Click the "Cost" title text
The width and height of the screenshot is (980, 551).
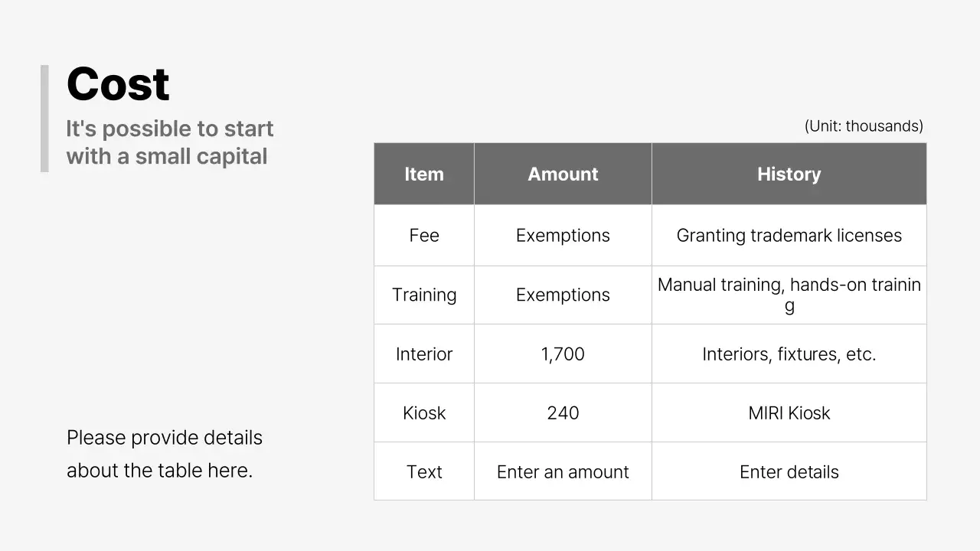(x=118, y=84)
